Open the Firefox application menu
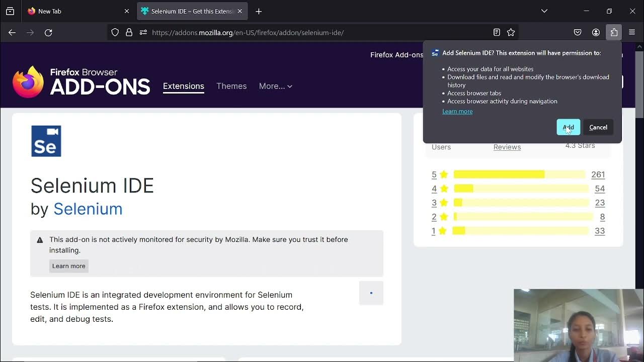This screenshot has height=362, width=644. pyautogui.click(x=632, y=33)
